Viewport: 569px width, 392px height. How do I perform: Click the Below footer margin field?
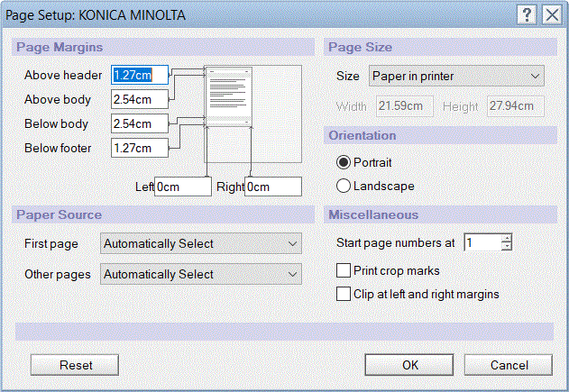pos(140,148)
